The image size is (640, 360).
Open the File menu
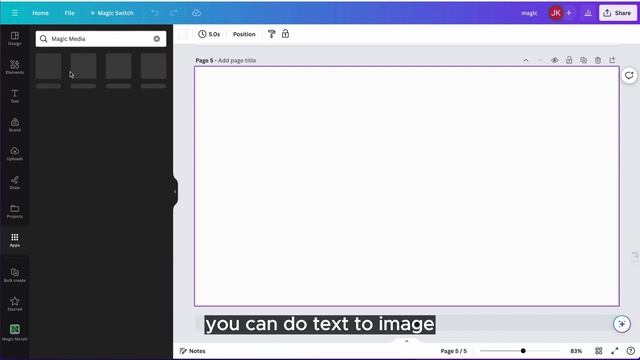tap(69, 13)
